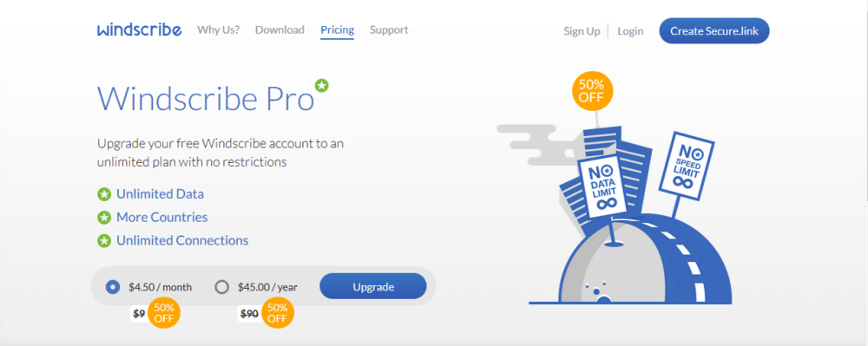Click the green star icon next to Unlimited Connections
Image resolution: width=868 pixels, height=346 pixels.
[x=104, y=241]
